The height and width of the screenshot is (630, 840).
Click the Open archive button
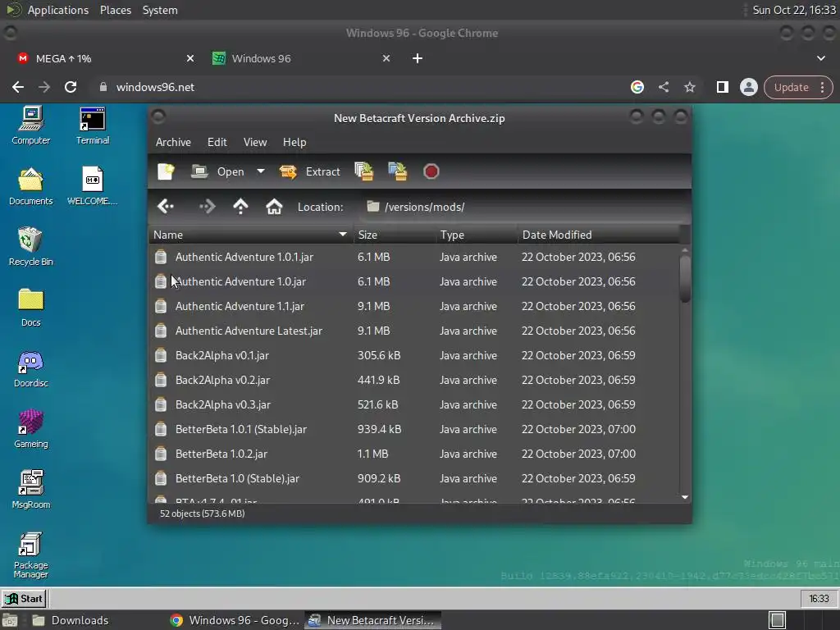(217, 171)
